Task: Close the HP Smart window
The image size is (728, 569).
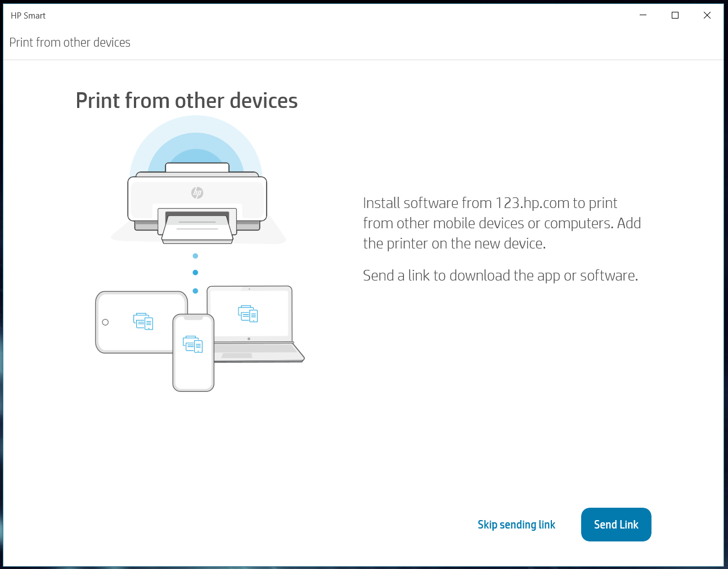Action: coord(707,15)
